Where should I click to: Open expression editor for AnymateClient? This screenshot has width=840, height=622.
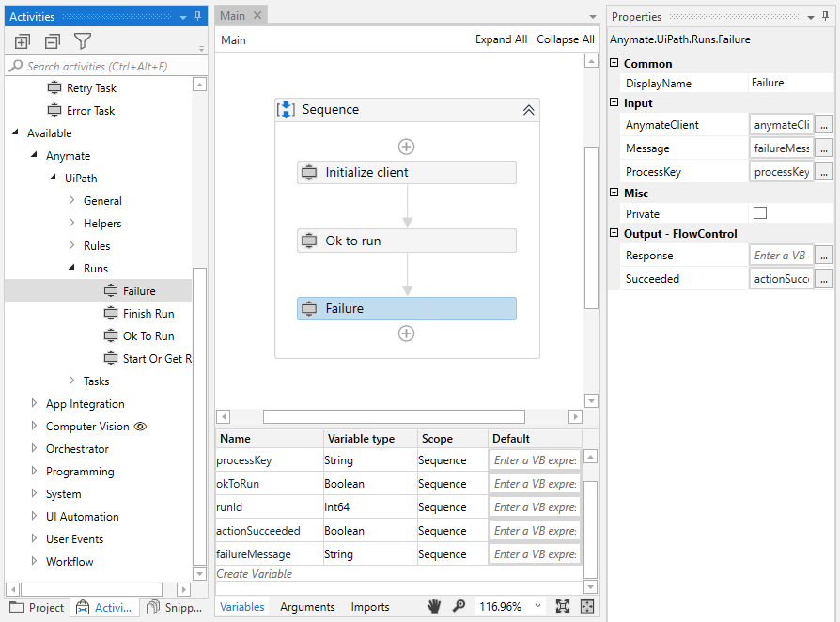pyautogui.click(x=824, y=125)
